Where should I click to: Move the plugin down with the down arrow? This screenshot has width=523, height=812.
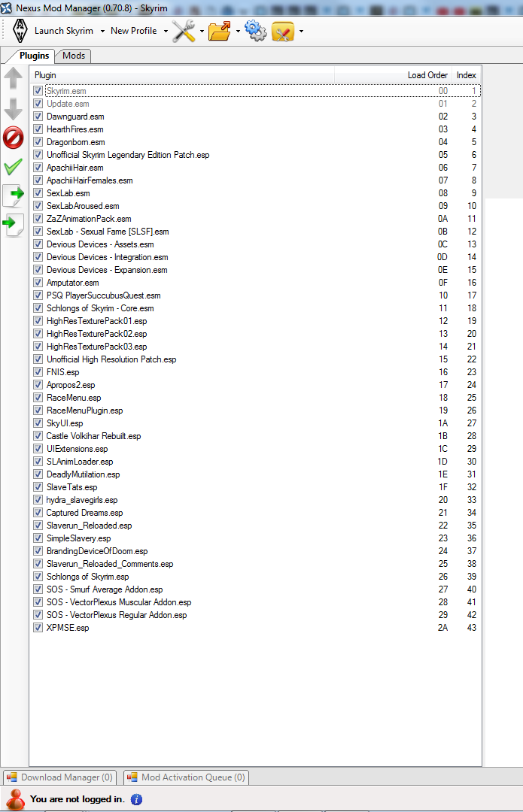tap(13, 109)
